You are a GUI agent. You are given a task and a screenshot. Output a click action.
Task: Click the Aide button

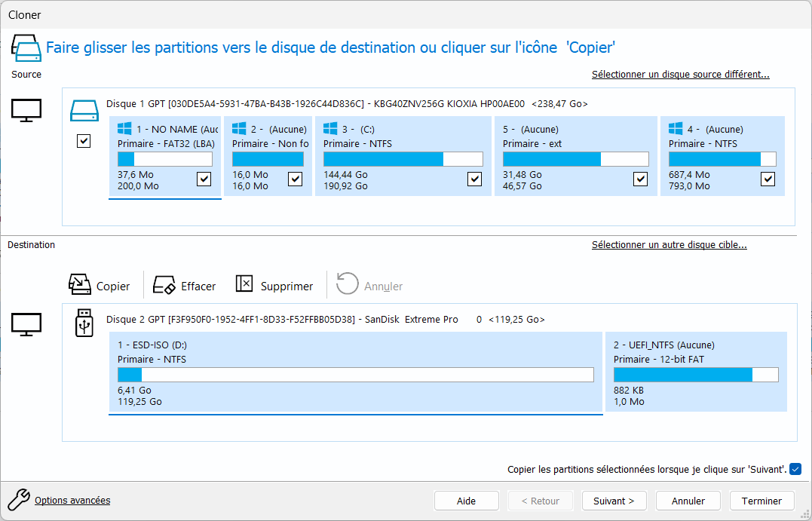[x=467, y=501]
